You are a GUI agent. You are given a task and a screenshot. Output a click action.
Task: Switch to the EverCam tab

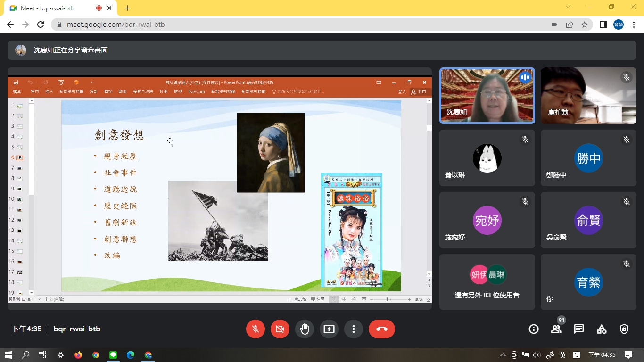coord(197,91)
